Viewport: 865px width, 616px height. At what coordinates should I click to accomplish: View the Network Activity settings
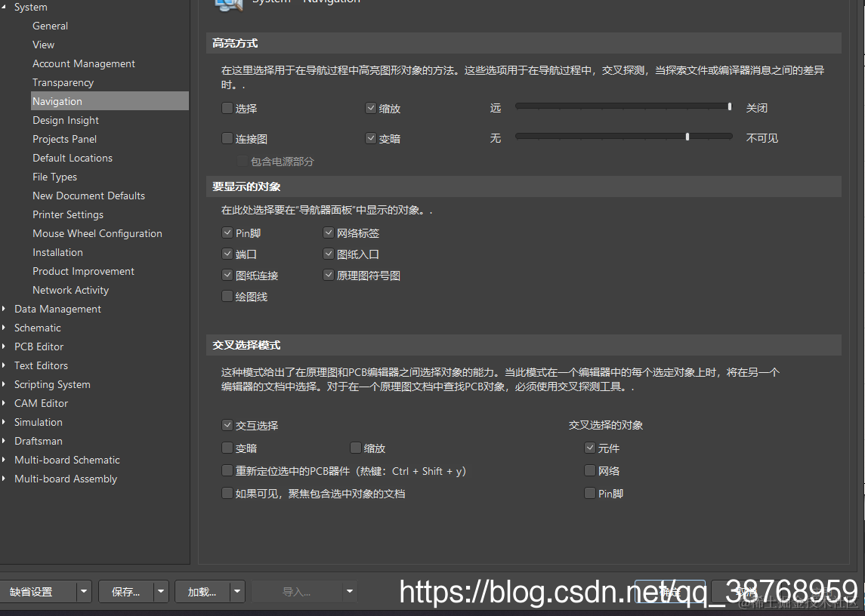[x=70, y=290]
